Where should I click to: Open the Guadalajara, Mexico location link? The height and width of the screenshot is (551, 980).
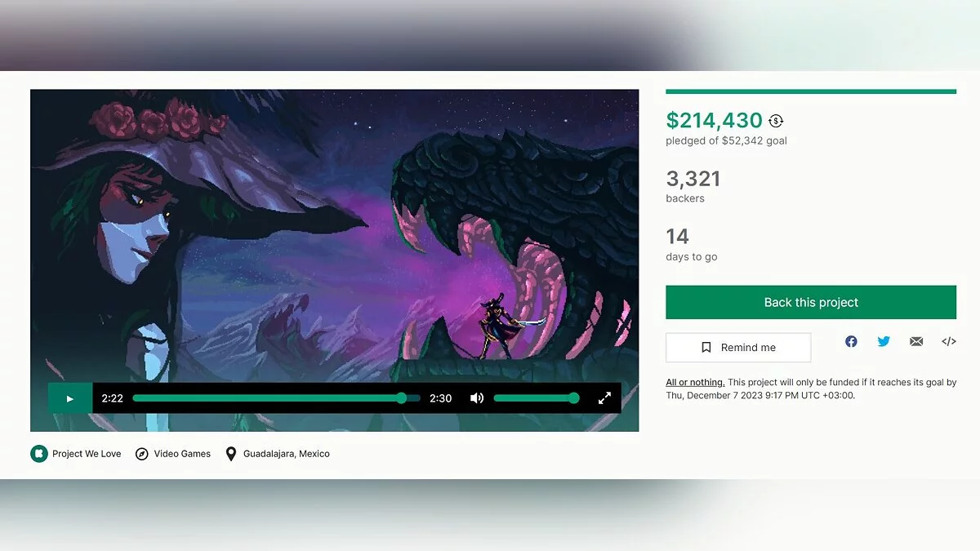287,454
